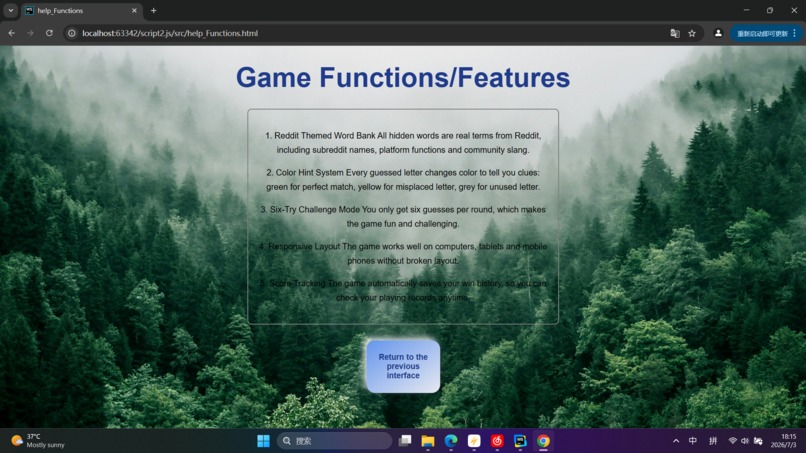Restore down the Chrome window
The height and width of the screenshot is (453, 806).
tap(770, 10)
